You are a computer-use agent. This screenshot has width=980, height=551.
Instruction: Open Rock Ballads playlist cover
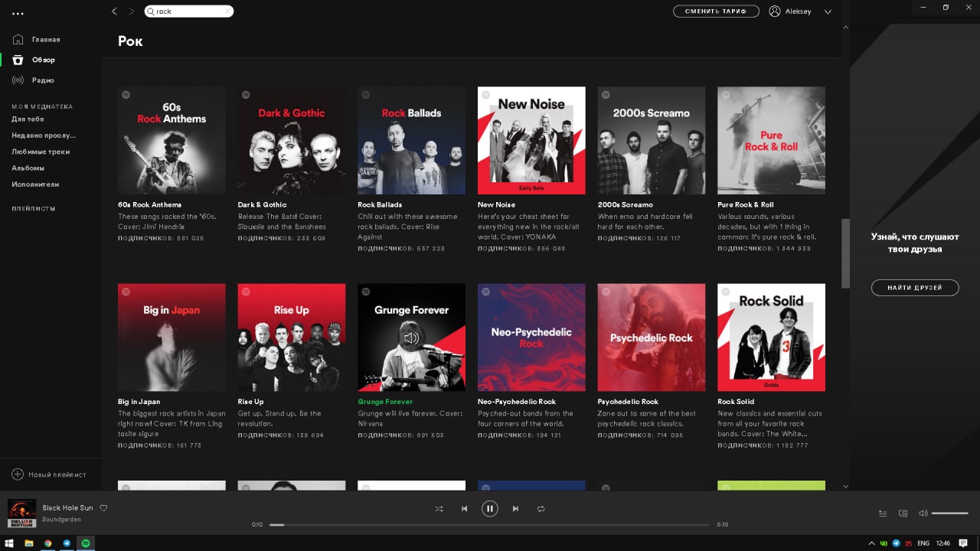coord(411,140)
